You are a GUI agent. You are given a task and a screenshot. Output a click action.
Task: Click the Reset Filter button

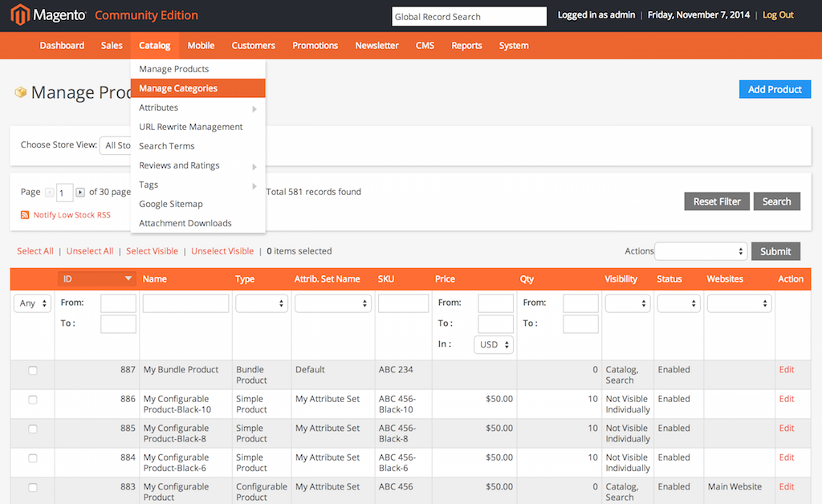(x=717, y=201)
